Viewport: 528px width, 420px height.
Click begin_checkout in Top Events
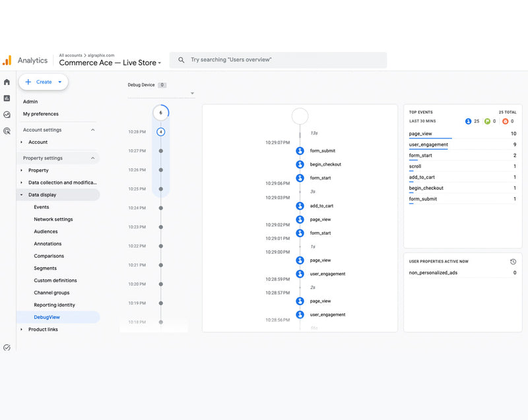(x=426, y=188)
